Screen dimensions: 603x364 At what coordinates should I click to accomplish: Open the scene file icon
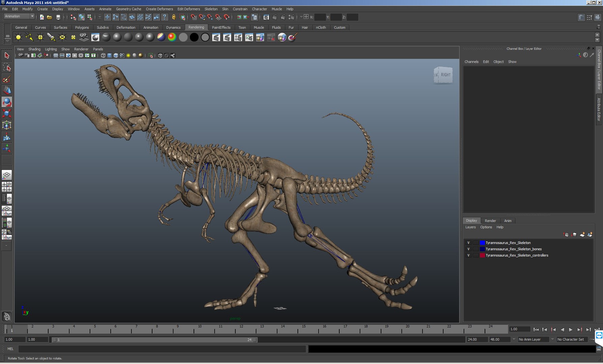pyautogui.click(x=50, y=17)
